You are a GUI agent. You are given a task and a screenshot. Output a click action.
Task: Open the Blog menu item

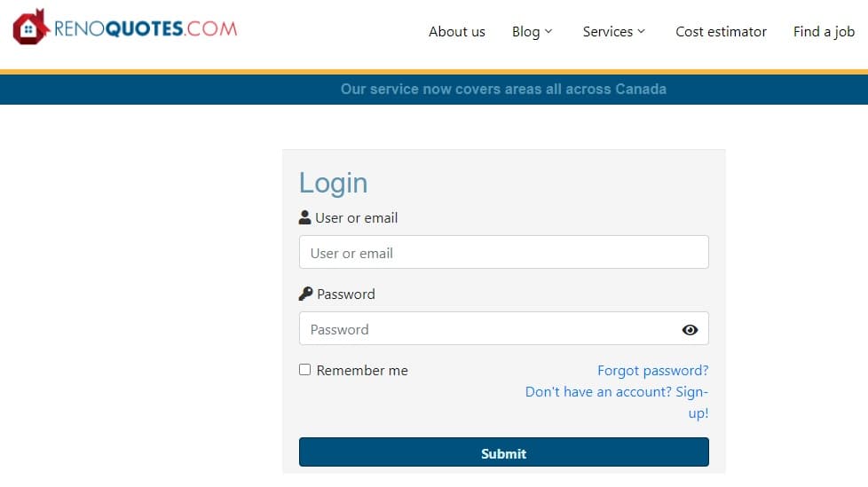(x=525, y=32)
